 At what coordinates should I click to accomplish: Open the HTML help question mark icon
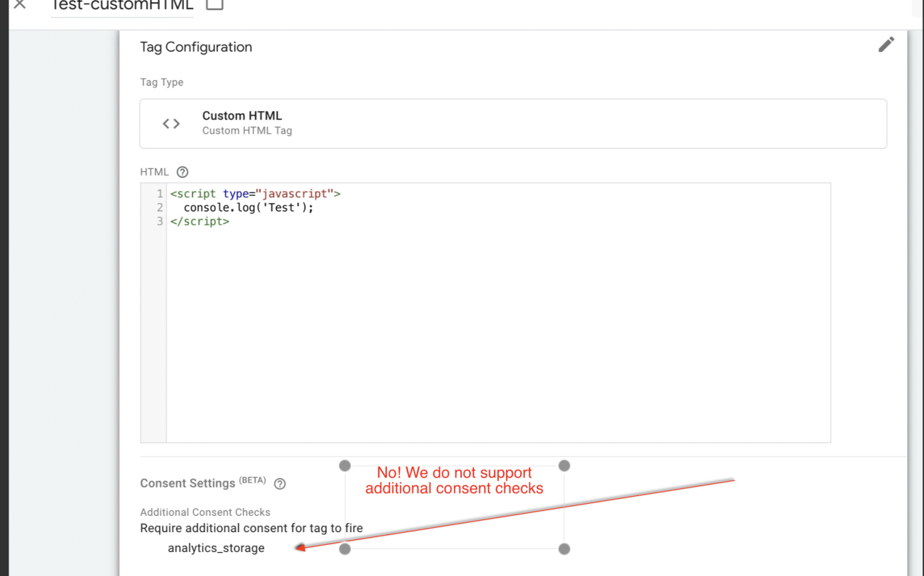182,172
